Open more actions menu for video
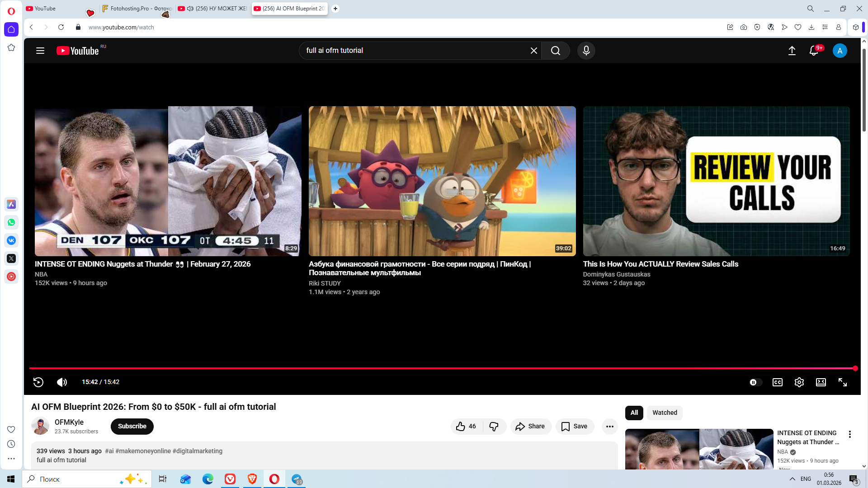 [x=609, y=426]
